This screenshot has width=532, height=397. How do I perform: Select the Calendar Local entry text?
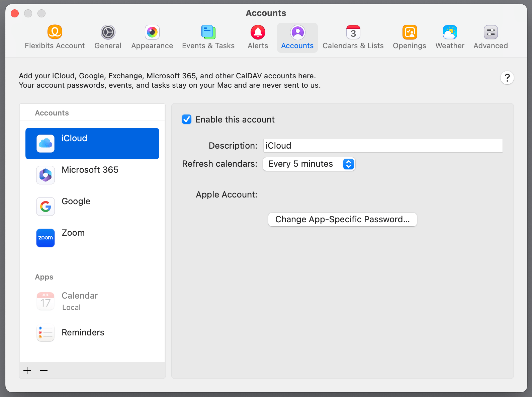click(x=80, y=301)
